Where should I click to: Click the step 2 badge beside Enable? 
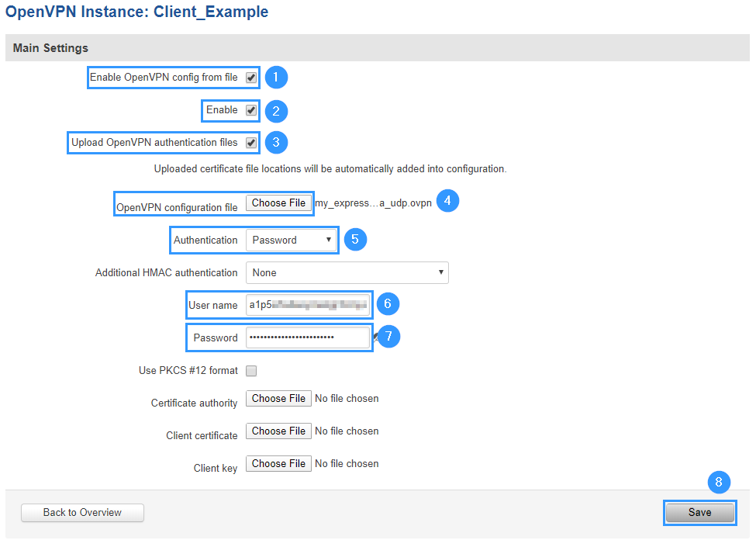pyautogui.click(x=276, y=111)
